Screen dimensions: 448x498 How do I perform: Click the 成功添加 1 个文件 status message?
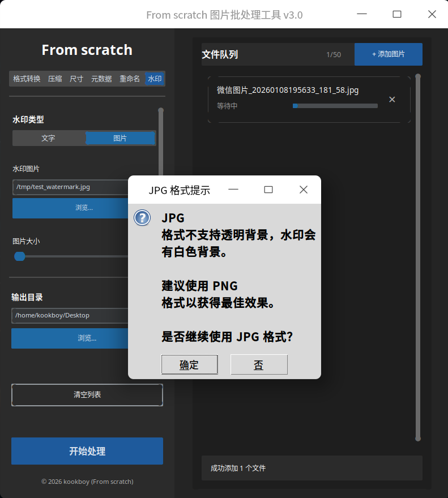(x=238, y=468)
